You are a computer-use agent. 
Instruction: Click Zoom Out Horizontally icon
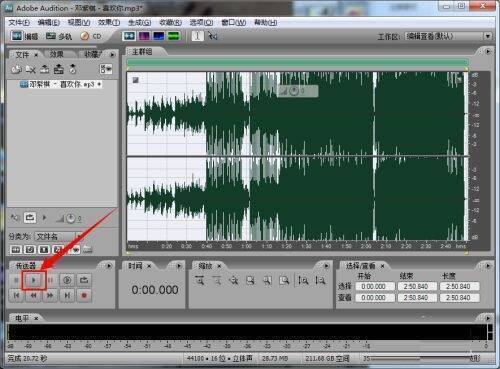(x=217, y=280)
